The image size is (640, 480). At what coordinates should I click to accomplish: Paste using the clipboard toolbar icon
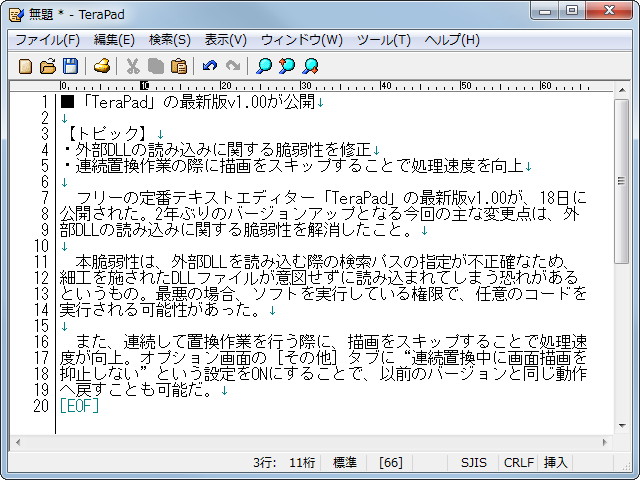(179, 66)
